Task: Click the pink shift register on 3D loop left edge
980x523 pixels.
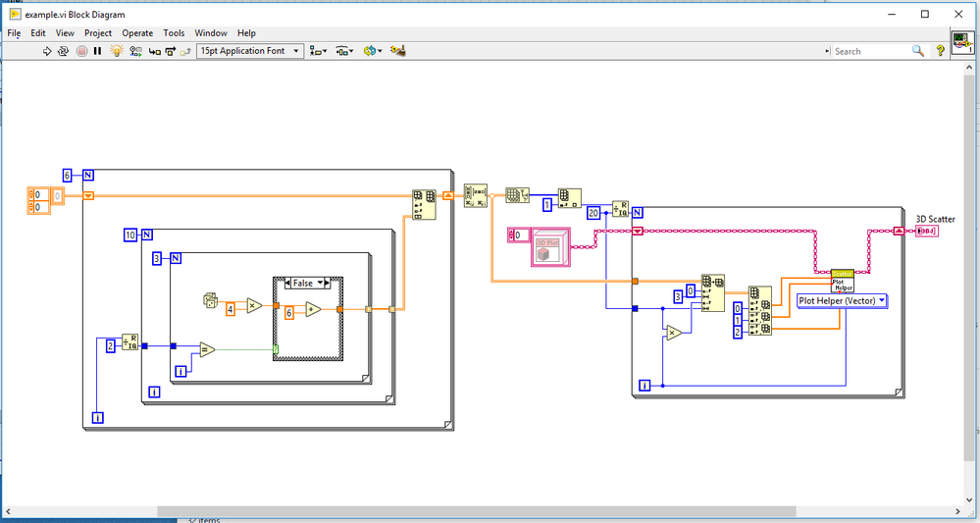Action: tap(638, 232)
